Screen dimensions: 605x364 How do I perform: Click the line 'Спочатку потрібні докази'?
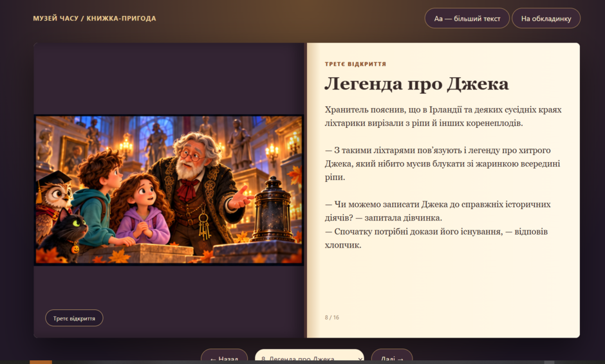click(x=436, y=238)
